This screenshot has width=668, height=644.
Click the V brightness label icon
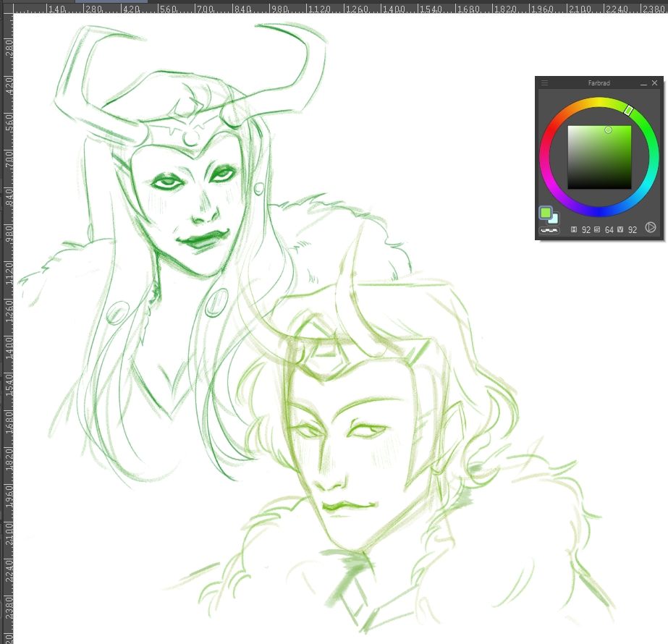click(620, 229)
